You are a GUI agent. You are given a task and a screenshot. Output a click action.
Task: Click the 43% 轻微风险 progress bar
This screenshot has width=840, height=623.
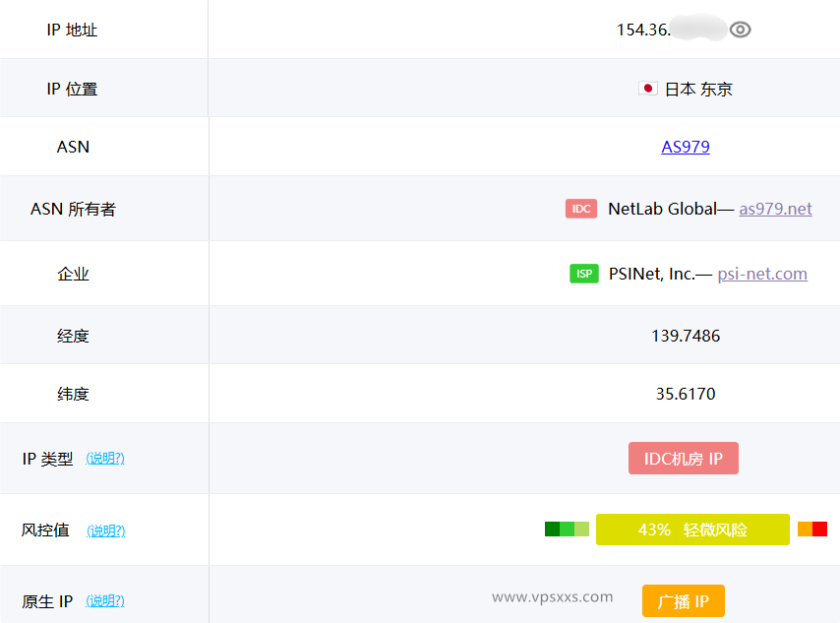692,529
